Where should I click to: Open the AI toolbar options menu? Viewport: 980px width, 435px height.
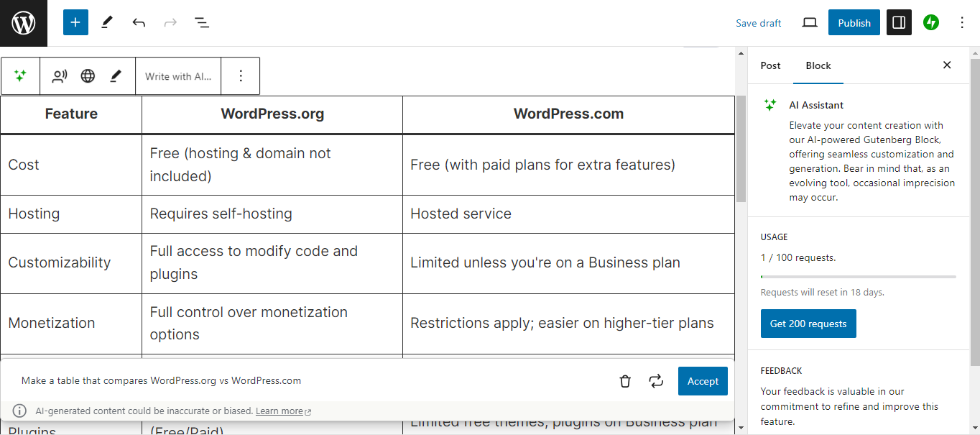coord(240,75)
